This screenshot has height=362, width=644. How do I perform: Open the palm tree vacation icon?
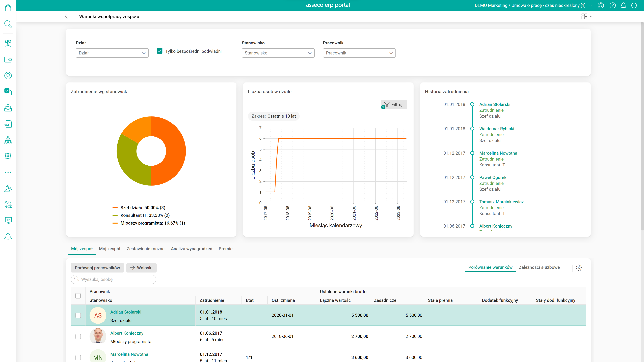[x=8, y=43]
